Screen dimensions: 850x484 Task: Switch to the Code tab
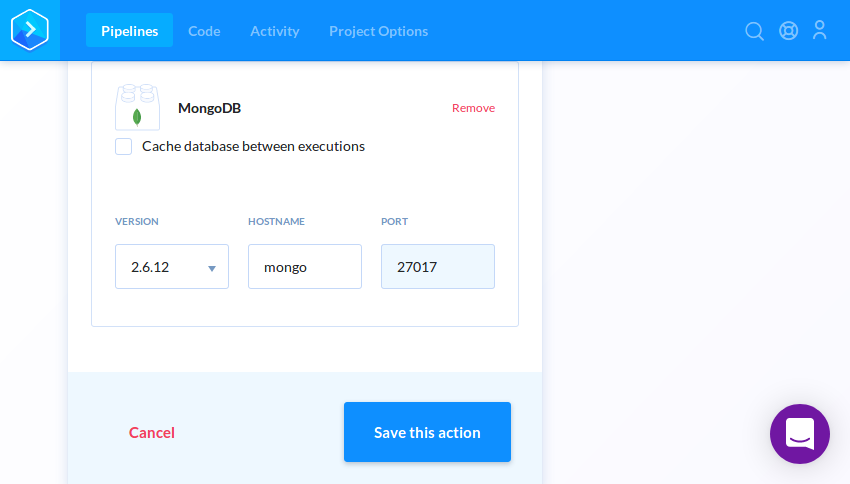(x=204, y=31)
